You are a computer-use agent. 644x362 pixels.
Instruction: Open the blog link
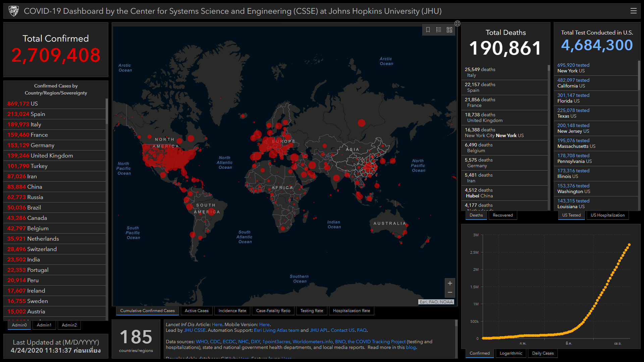(411, 348)
